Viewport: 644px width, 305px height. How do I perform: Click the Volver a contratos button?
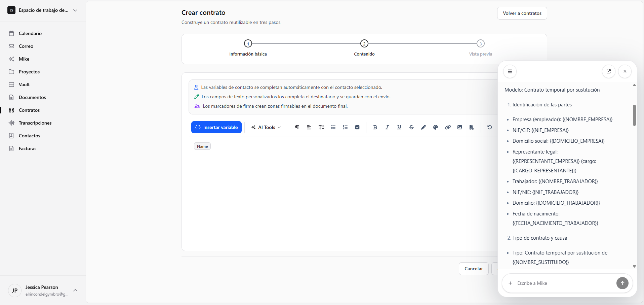click(x=522, y=13)
